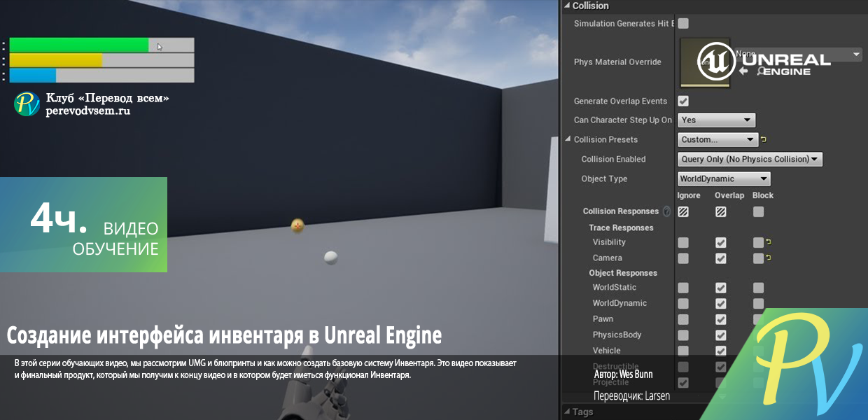Viewport: 868px width, 420px height.
Task: Tick Ignore for Visibility trace
Action: [x=683, y=242]
